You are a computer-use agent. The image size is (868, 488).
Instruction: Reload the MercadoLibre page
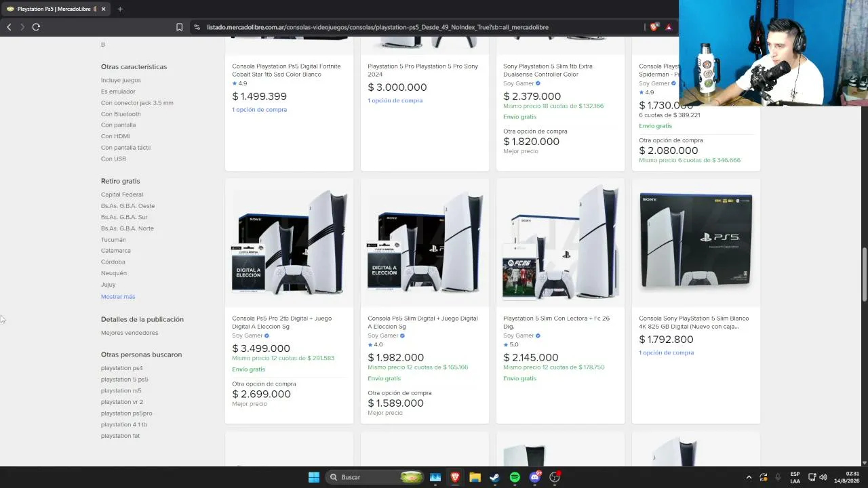[36, 27]
